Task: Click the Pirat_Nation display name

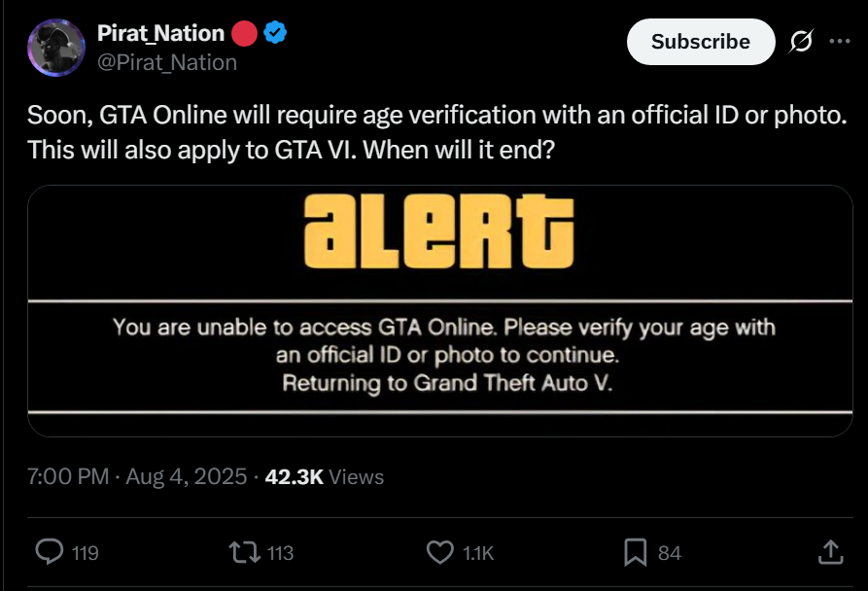Action: (x=161, y=33)
